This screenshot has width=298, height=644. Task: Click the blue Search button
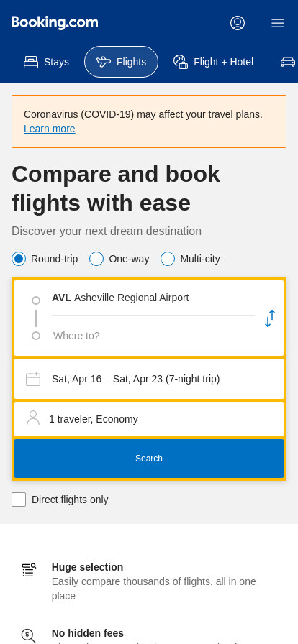click(149, 459)
